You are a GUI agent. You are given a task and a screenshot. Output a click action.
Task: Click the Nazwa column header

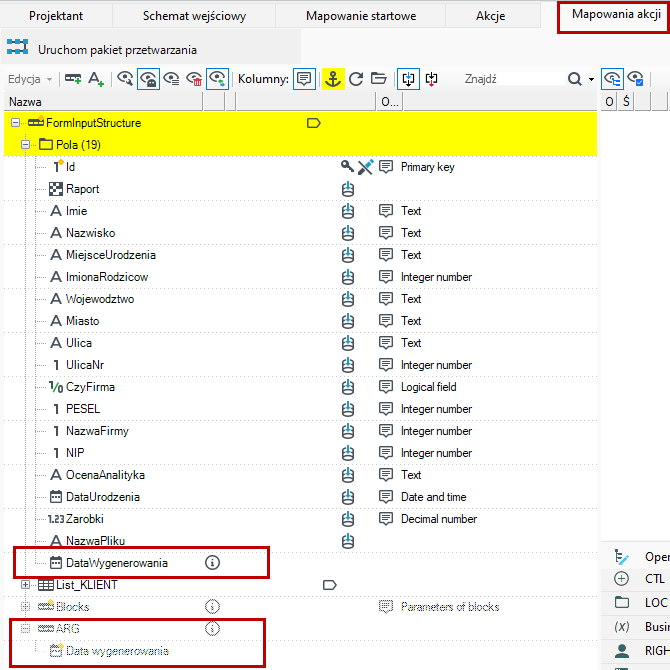(x=103, y=102)
